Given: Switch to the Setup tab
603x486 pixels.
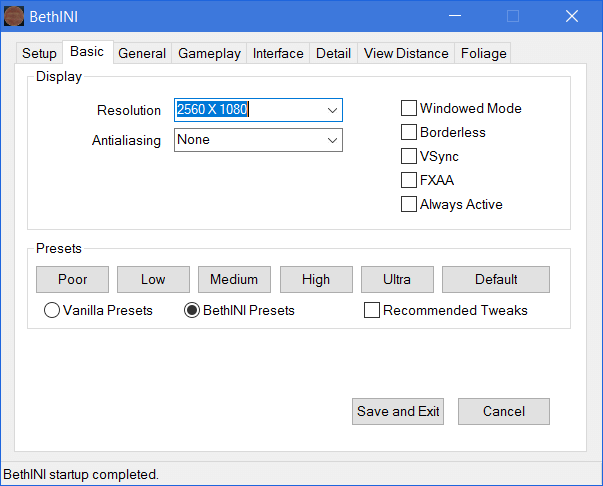Looking at the screenshot, I should point(39,54).
